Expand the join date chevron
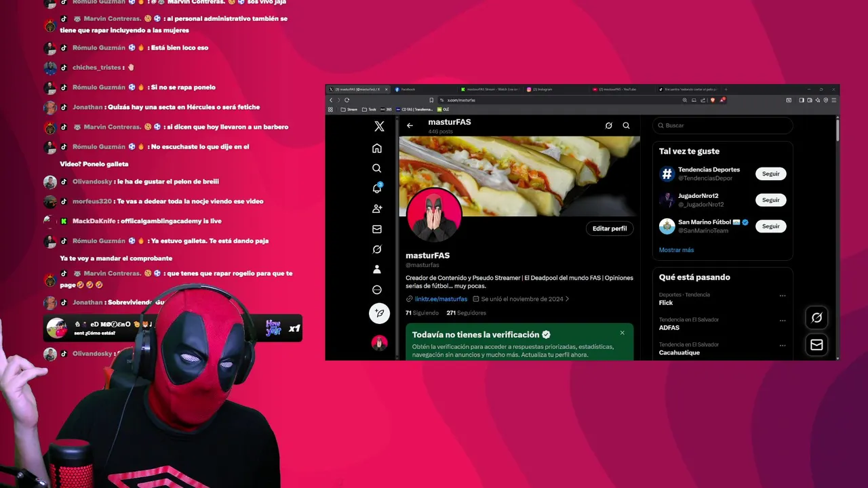 click(x=567, y=299)
